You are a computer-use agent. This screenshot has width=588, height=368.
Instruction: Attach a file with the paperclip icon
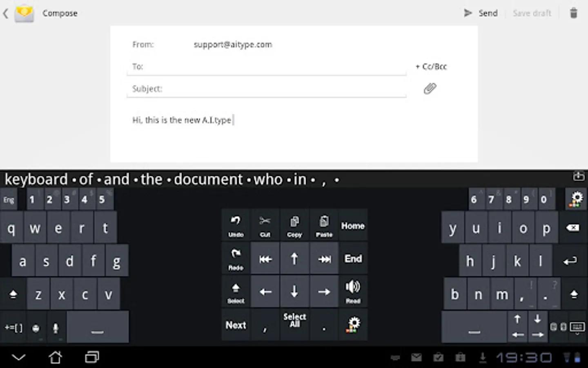(430, 88)
